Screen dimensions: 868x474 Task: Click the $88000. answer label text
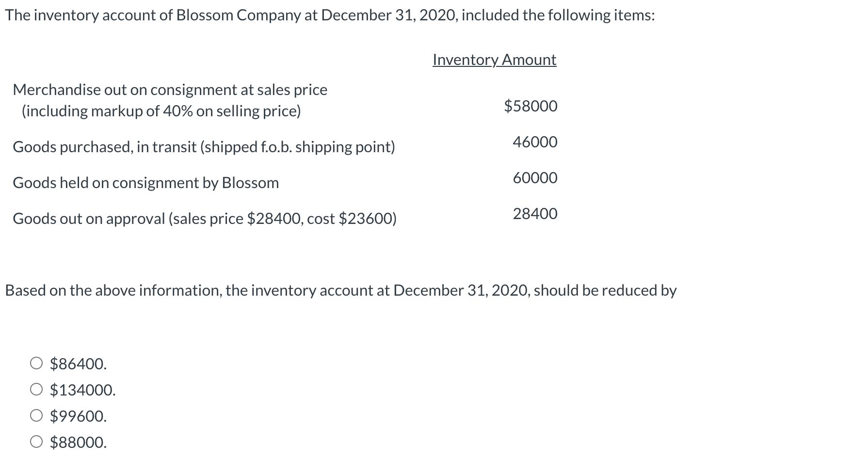(79, 442)
